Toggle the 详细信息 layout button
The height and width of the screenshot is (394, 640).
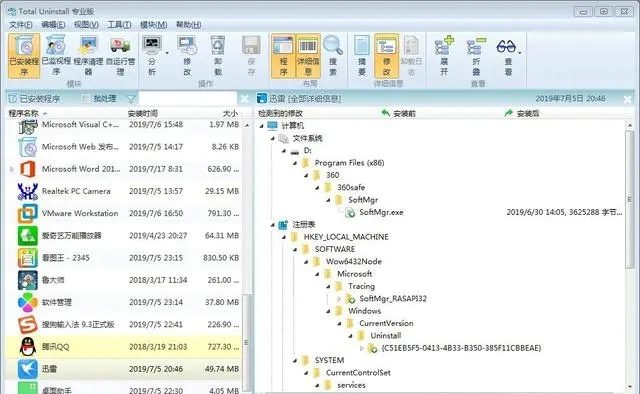pos(308,56)
